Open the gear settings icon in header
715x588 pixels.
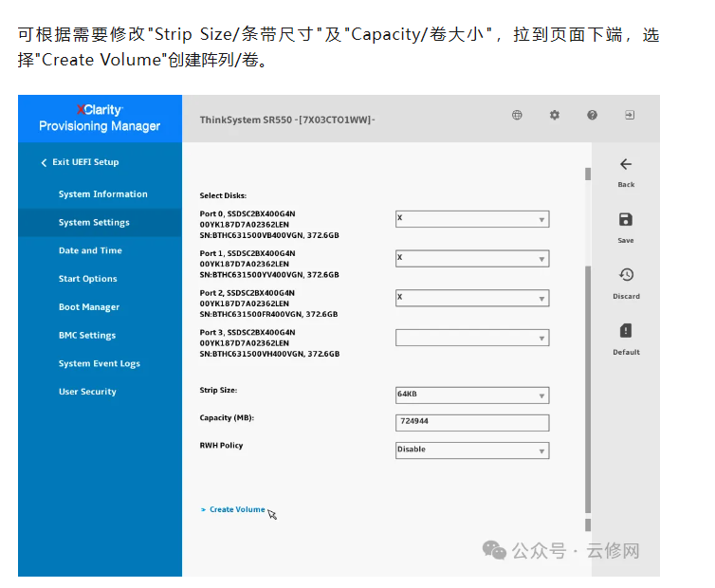click(555, 115)
